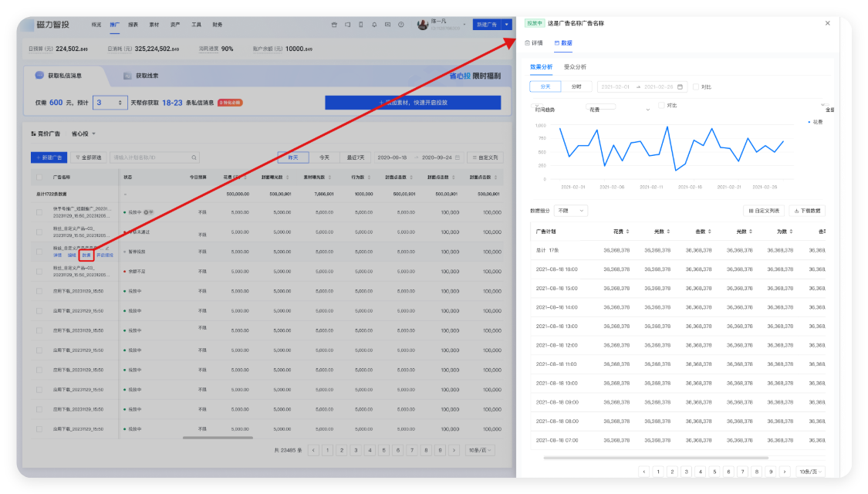Enable the 对比 checkbox beside date range
Screen dimensions: 868x494
pyautogui.click(x=696, y=86)
